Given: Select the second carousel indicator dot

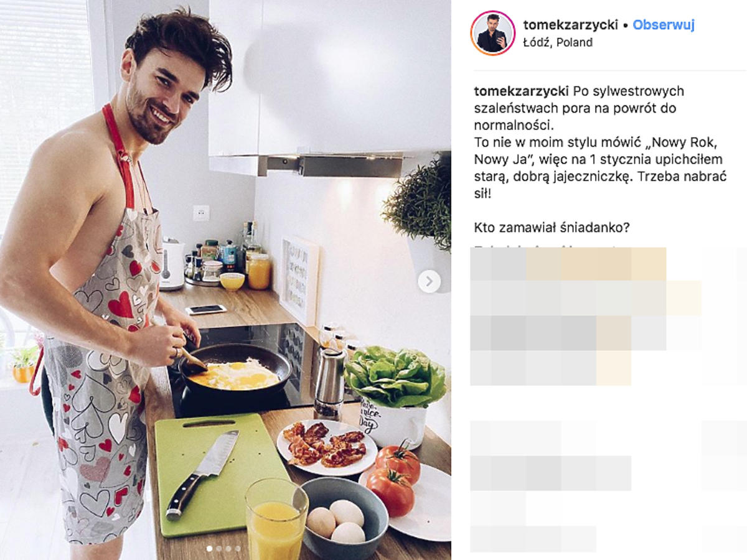Looking at the screenshot, I should point(219,548).
